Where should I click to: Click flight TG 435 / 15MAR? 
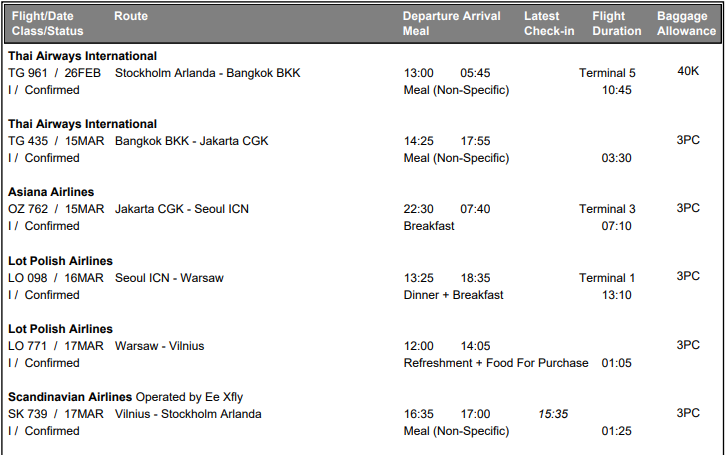tap(55, 141)
